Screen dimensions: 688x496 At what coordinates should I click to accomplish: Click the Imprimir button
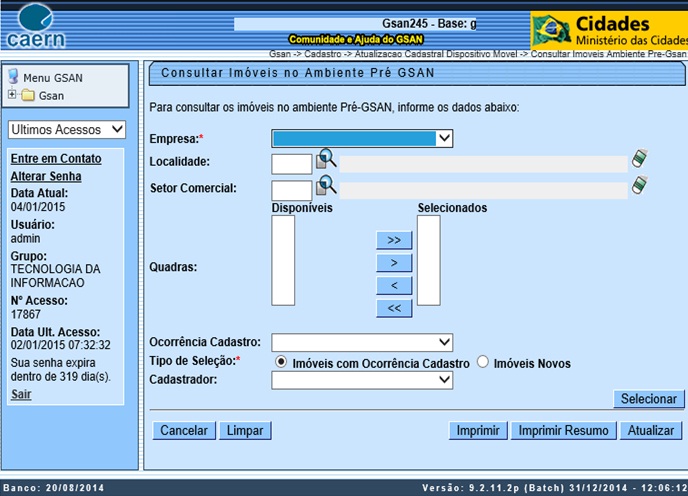click(x=478, y=431)
